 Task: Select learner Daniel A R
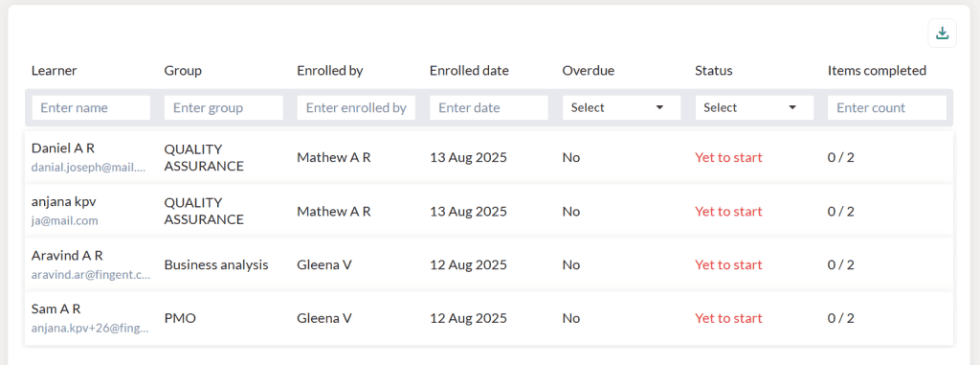pyautogui.click(x=63, y=148)
